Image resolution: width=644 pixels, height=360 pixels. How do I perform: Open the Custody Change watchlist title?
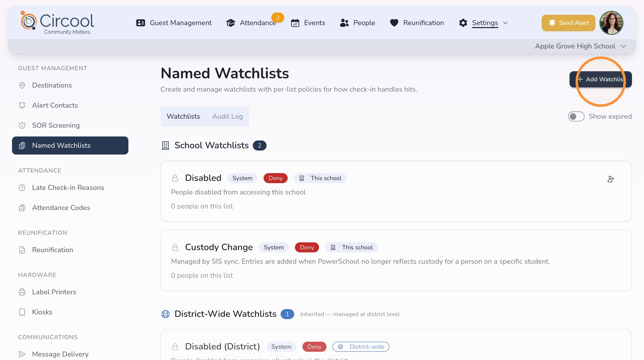click(x=219, y=247)
